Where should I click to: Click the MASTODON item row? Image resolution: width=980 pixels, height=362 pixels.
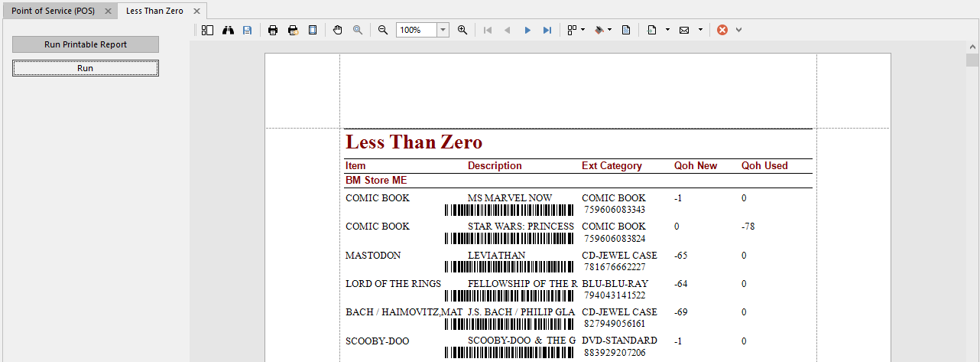coord(373,255)
